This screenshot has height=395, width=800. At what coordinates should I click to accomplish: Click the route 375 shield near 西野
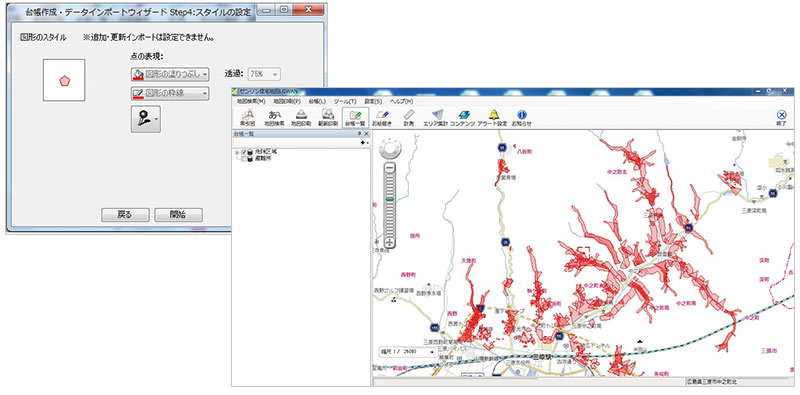pyautogui.click(x=434, y=327)
